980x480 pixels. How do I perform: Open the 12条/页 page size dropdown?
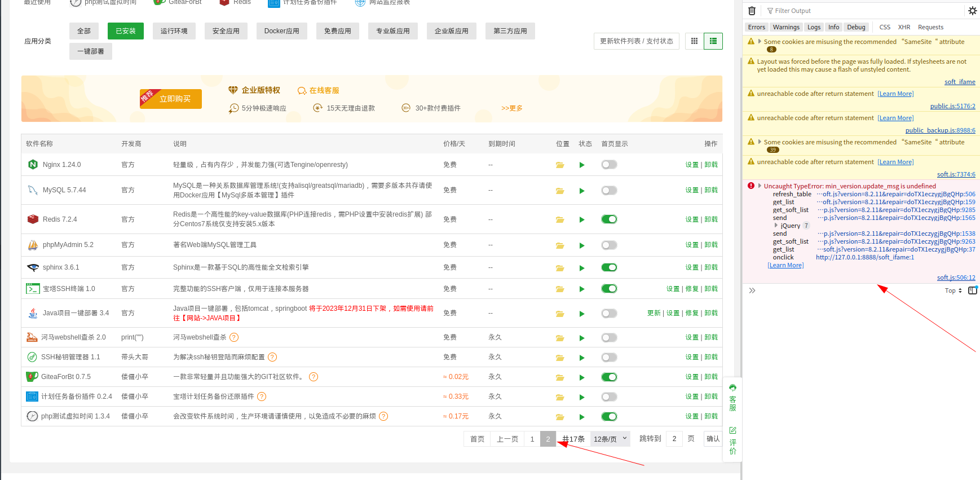[x=611, y=439]
